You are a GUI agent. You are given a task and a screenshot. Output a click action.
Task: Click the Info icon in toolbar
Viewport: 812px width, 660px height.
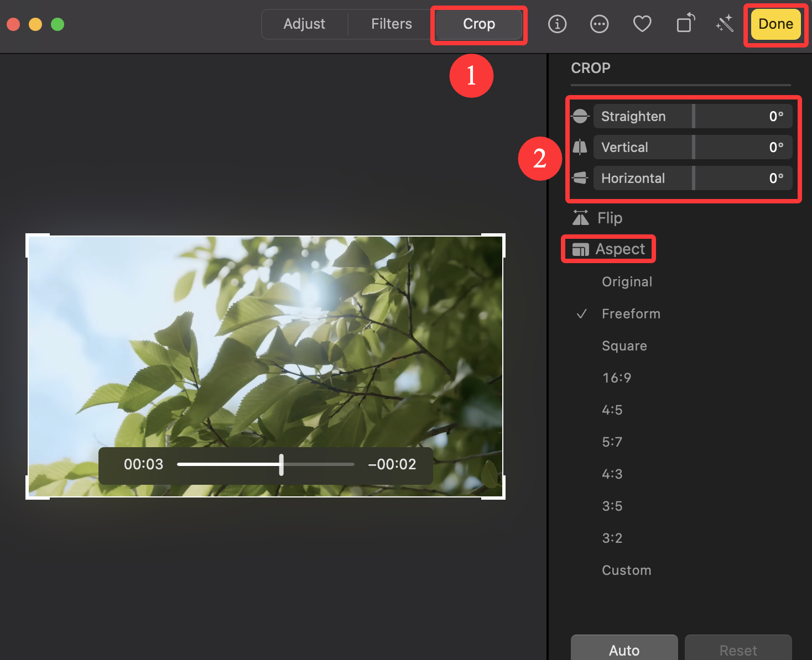coord(557,24)
